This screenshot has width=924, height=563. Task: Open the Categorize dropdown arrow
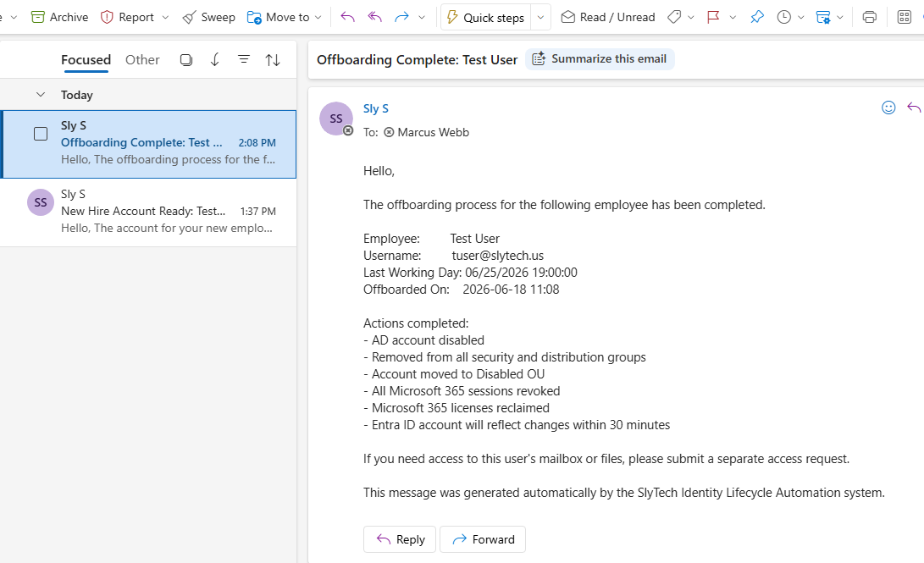[691, 17]
